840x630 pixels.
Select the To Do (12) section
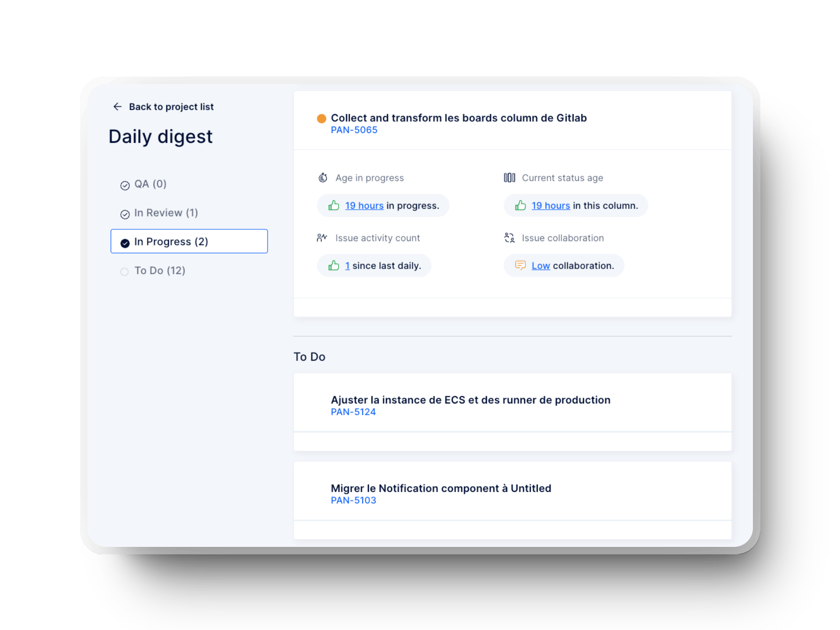pos(159,270)
